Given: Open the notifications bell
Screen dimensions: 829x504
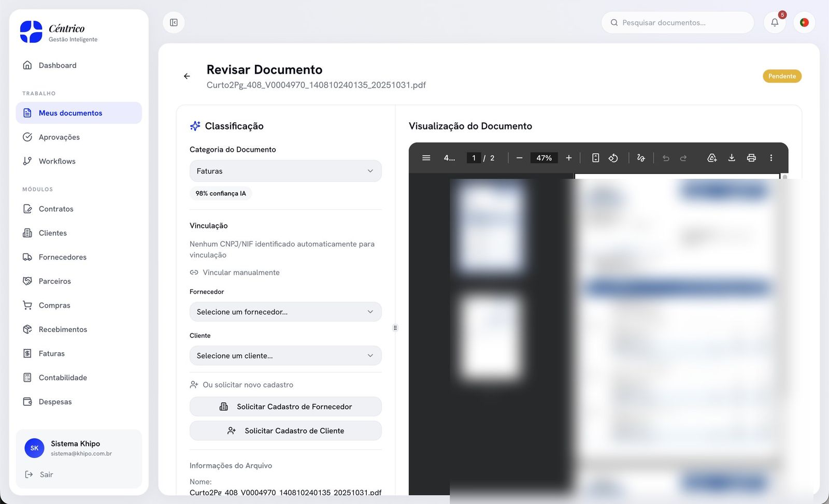Looking at the screenshot, I should [775, 23].
